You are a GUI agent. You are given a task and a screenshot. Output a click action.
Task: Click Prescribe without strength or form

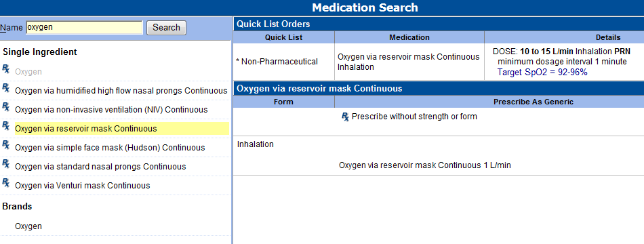pyautogui.click(x=414, y=117)
